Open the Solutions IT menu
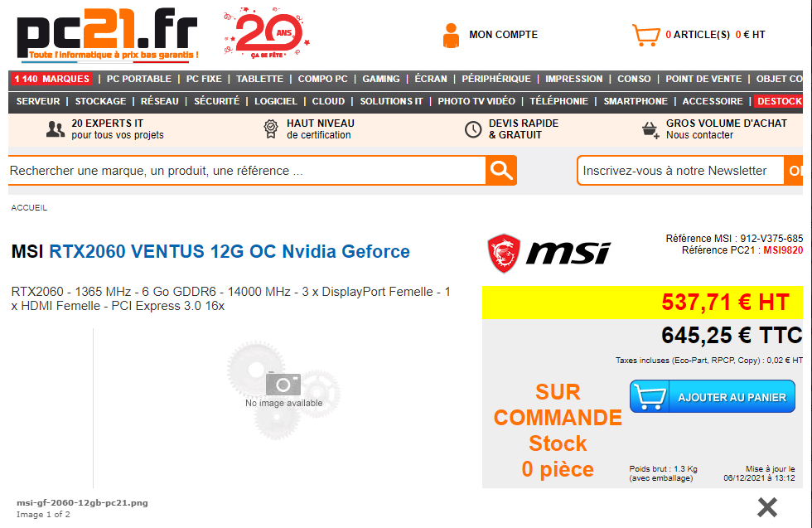812x528 pixels. [x=391, y=101]
